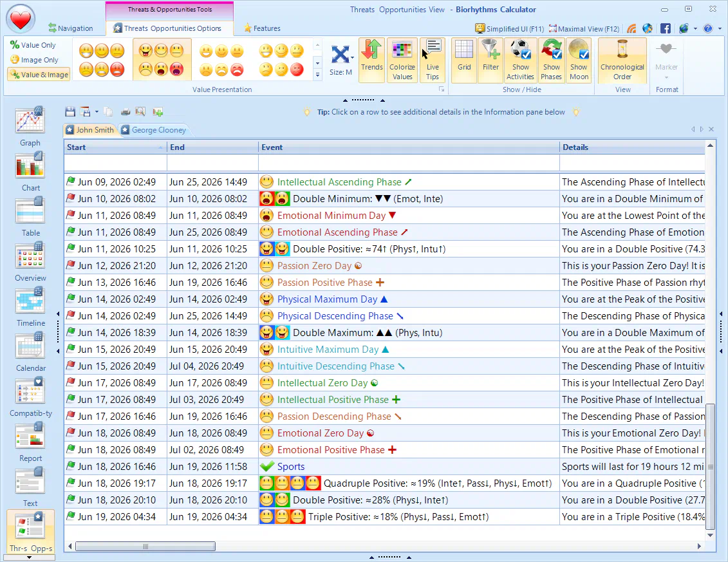This screenshot has height=562, width=728.
Task: Click the print icon in toolbar
Action: pyautogui.click(x=126, y=112)
